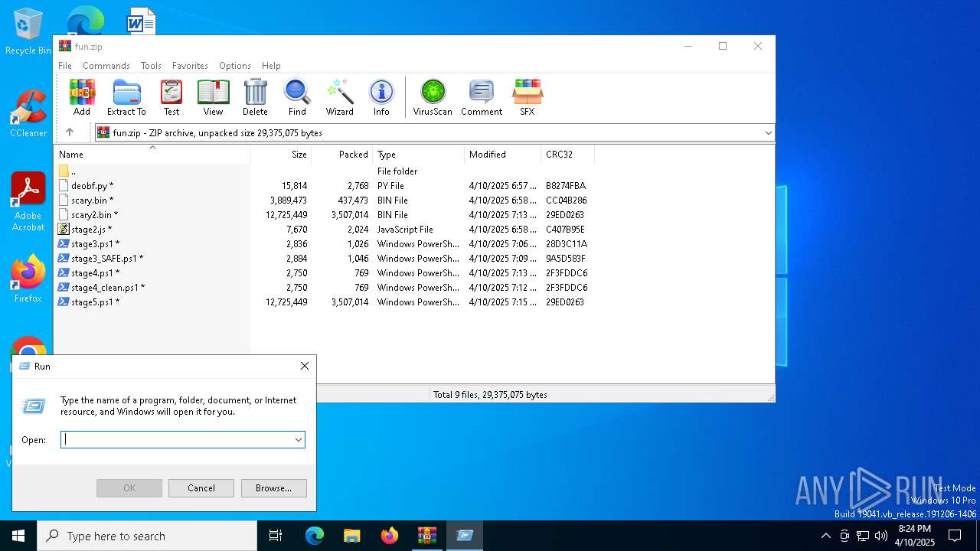Sort files by Packed column
Screen dimensions: 980x551
pyautogui.click(x=342, y=155)
